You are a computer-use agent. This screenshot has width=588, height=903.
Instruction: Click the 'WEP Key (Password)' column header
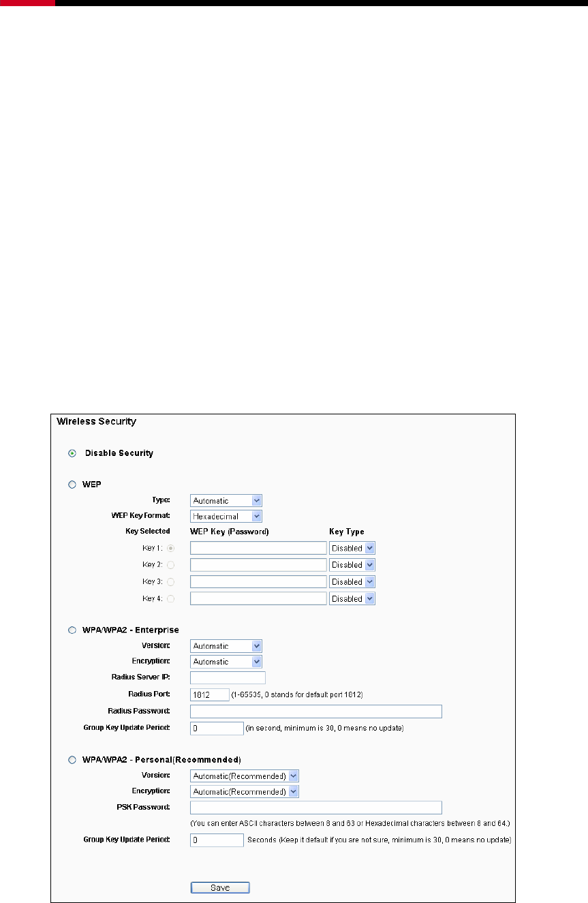(230, 532)
